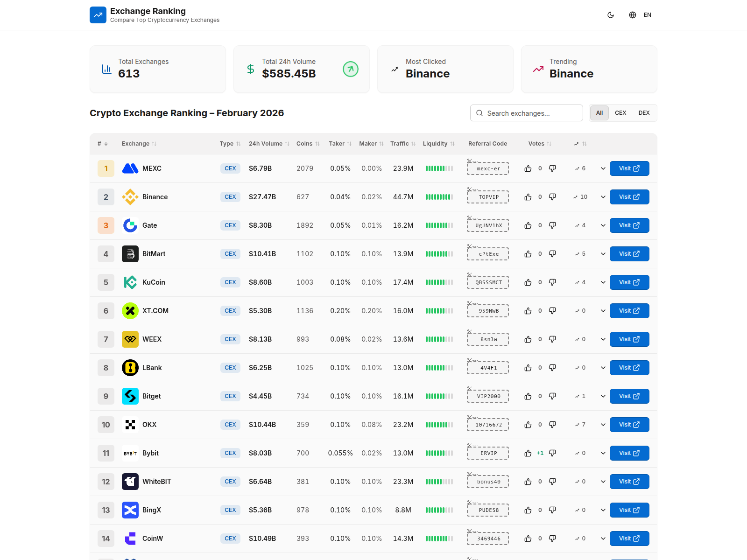This screenshot has height=560, width=747.
Task: Click the green up-arrow icon on Total 24h Volume
Action: (x=351, y=69)
